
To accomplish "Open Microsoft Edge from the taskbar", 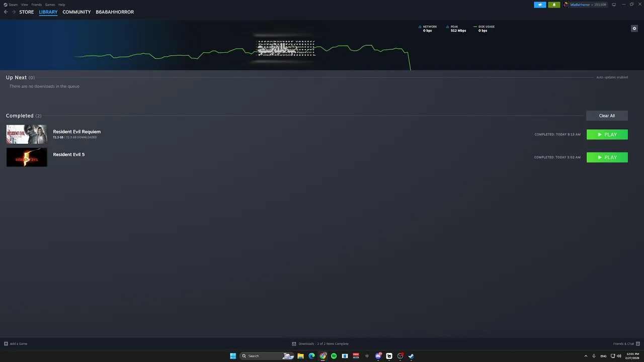I will pyautogui.click(x=311, y=356).
